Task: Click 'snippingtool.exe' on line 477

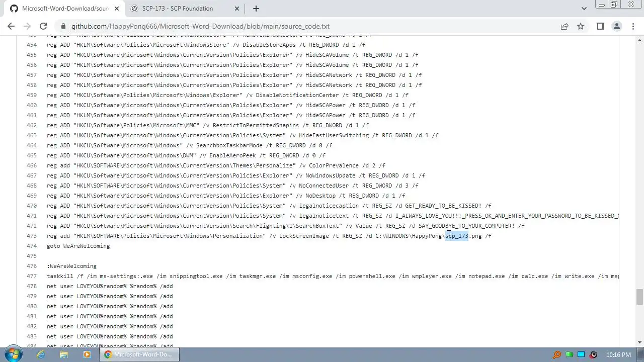Action: tap(196, 276)
